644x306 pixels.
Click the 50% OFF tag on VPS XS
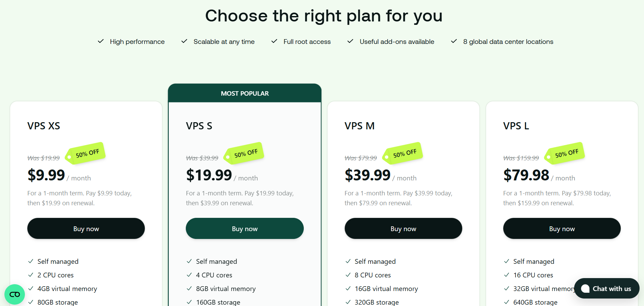click(86, 154)
